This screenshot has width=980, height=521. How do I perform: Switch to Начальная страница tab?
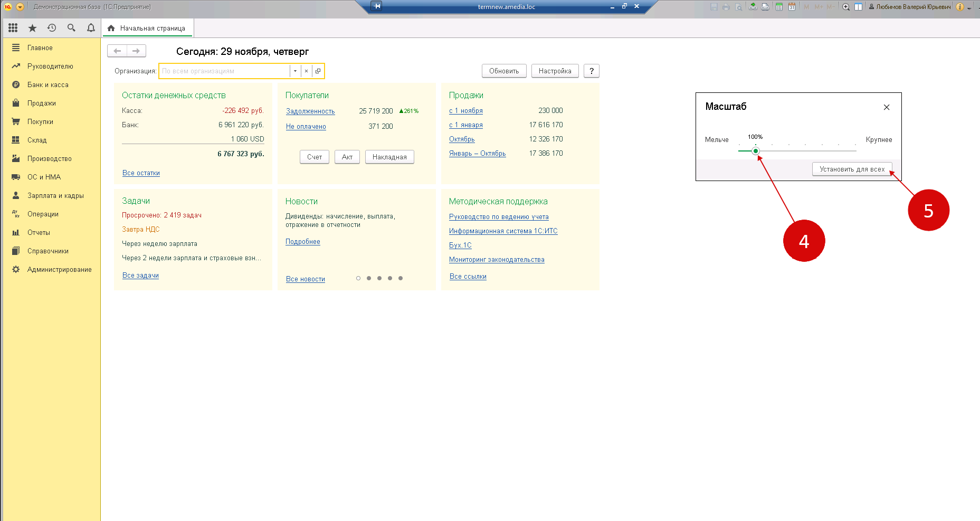pyautogui.click(x=148, y=28)
